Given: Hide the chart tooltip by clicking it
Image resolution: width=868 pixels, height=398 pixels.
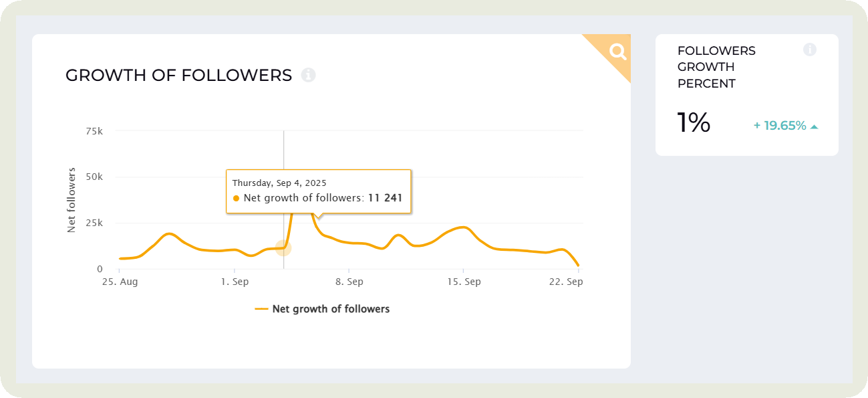Looking at the screenshot, I should click(319, 190).
